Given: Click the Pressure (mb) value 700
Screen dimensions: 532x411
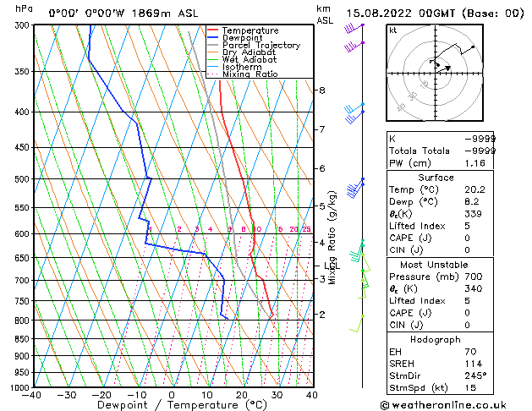Looking at the screenshot, I should [474, 277].
